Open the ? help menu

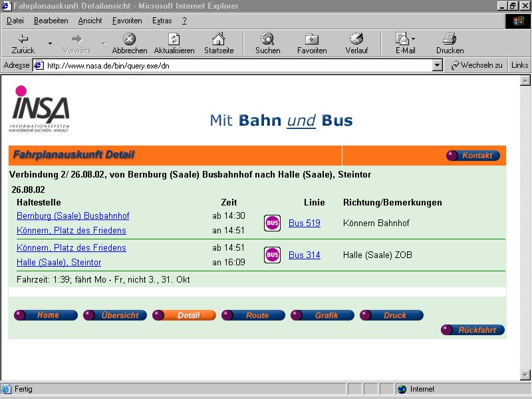pos(184,21)
